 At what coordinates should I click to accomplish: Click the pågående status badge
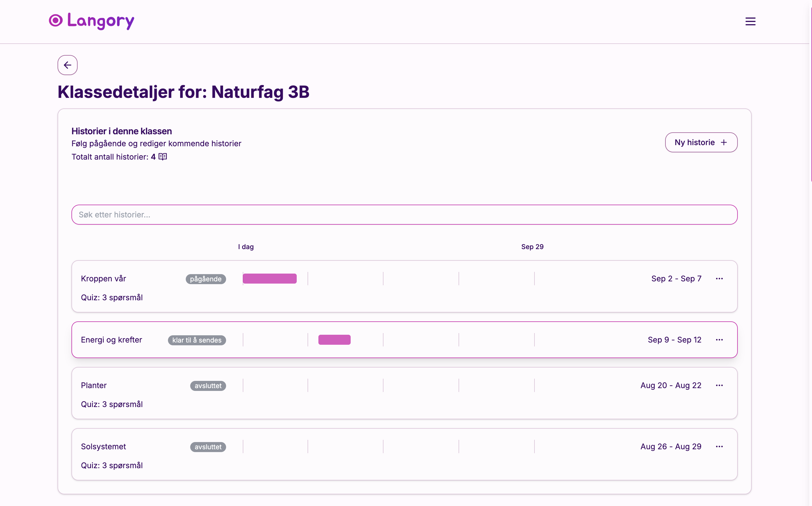coord(206,279)
